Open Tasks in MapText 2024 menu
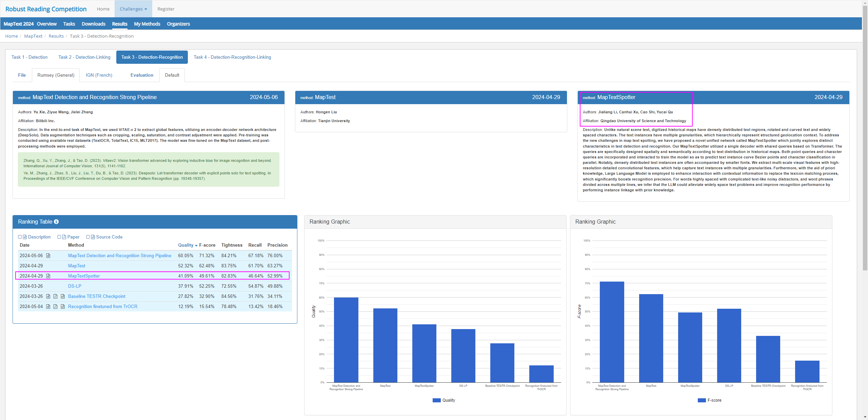 click(69, 24)
